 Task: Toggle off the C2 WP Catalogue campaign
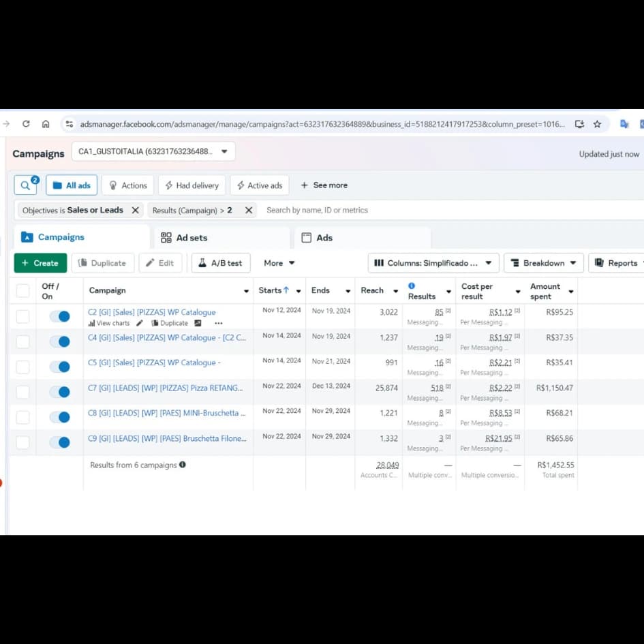(x=60, y=316)
